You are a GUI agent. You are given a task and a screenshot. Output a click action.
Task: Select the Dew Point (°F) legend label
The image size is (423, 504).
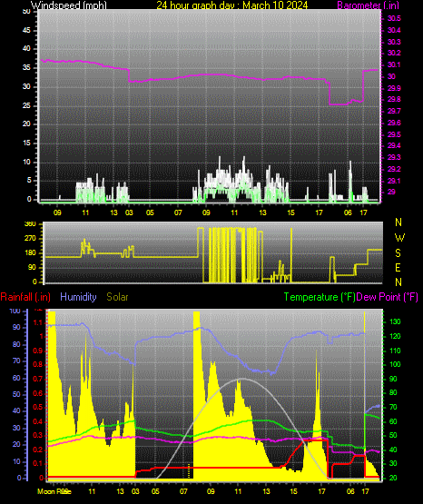tap(388, 297)
